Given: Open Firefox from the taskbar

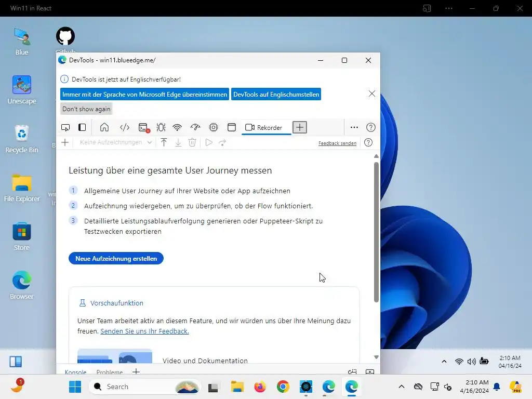Looking at the screenshot, I should tap(260, 387).
